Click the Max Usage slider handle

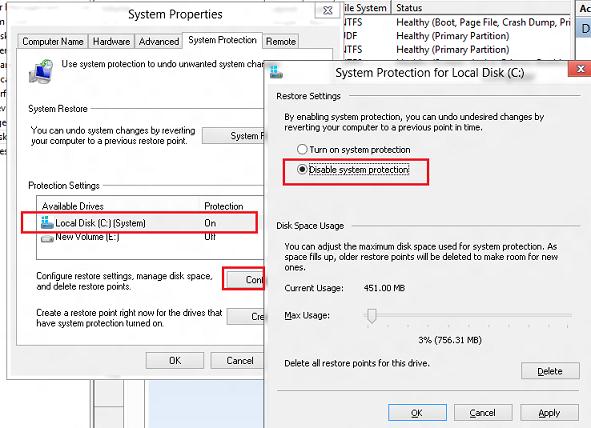pyautogui.click(x=372, y=316)
